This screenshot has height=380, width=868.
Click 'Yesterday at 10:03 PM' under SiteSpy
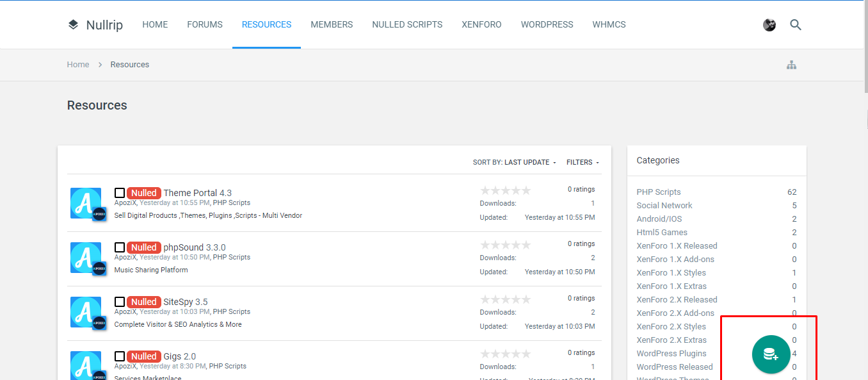click(x=174, y=311)
